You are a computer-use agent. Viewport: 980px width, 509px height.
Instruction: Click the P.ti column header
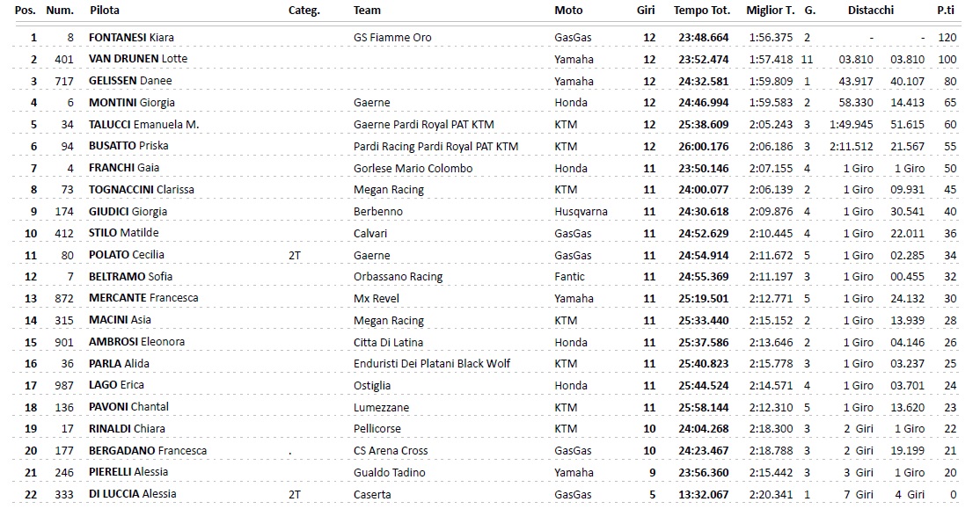[x=947, y=11]
